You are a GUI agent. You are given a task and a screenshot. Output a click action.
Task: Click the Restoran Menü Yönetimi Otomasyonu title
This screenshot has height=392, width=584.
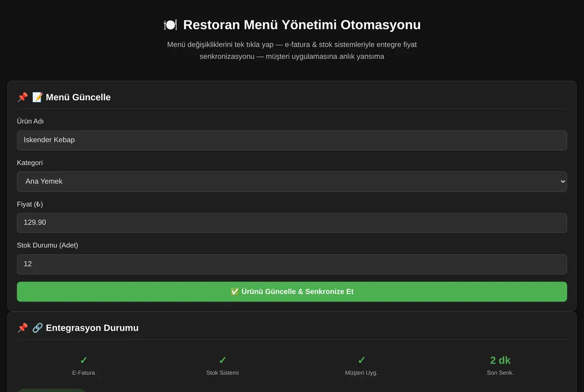[x=302, y=25]
